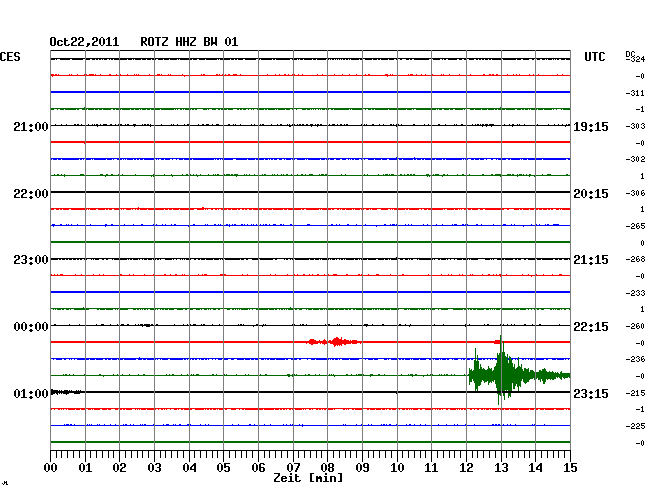Image resolution: width=650 pixels, height=494 pixels.
Task: Click minute 12 on the time axis
Action: [x=466, y=467]
